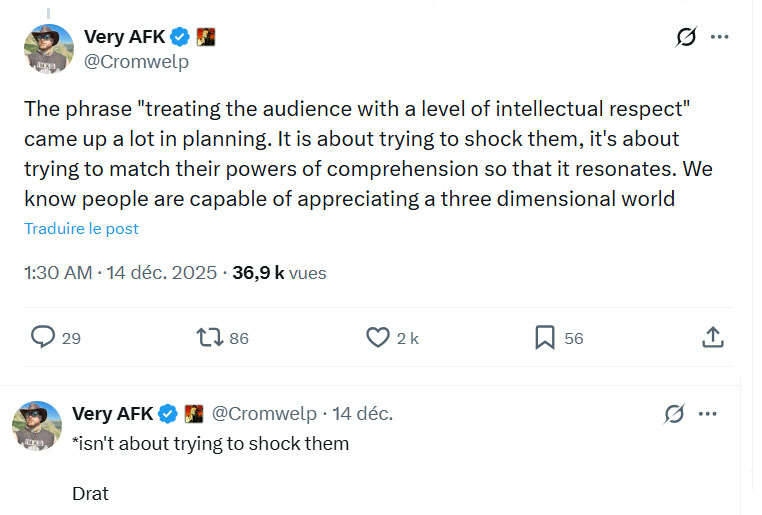Open more options menu on reply post

(x=708, y=413)
